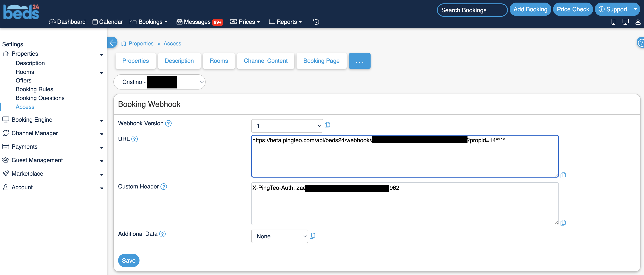Click help icon beside Additional Data
The width and height of the screenshot is (644, 275).
(162, 234)
